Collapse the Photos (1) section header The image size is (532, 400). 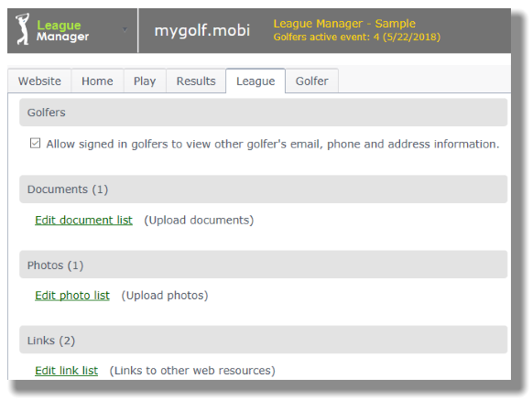(x=264, y=265)
